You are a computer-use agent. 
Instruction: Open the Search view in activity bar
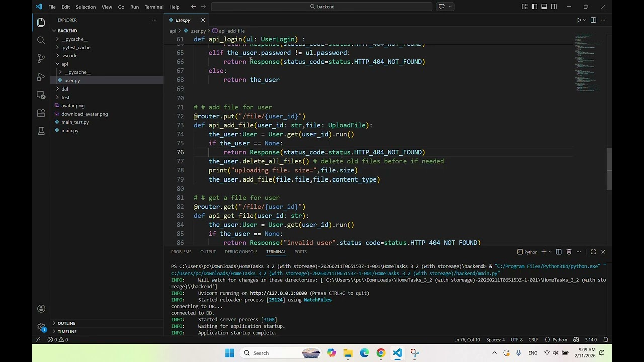point(41,40)
